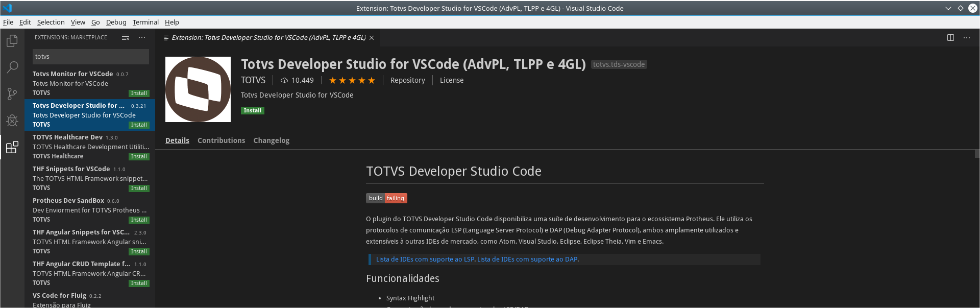Open the View menu
The width and height of the screenshot is (980, 308).
78,22
